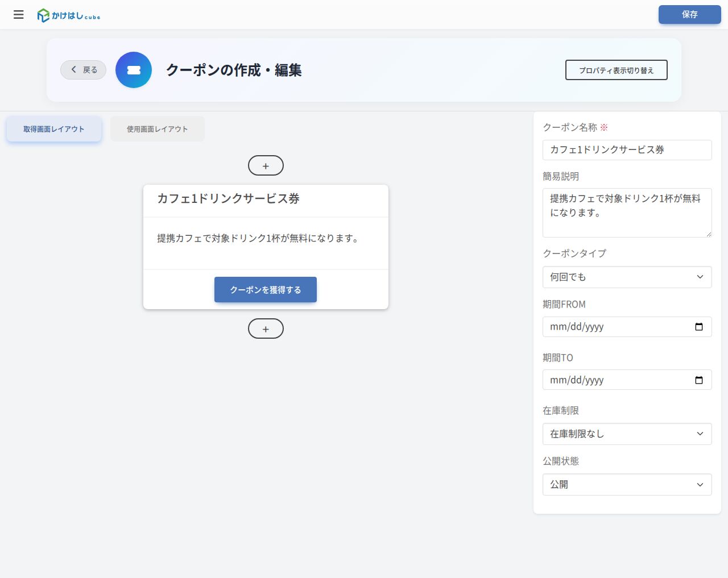Click the 公開状態 label
Screen dimensions: 728x578
561,461
